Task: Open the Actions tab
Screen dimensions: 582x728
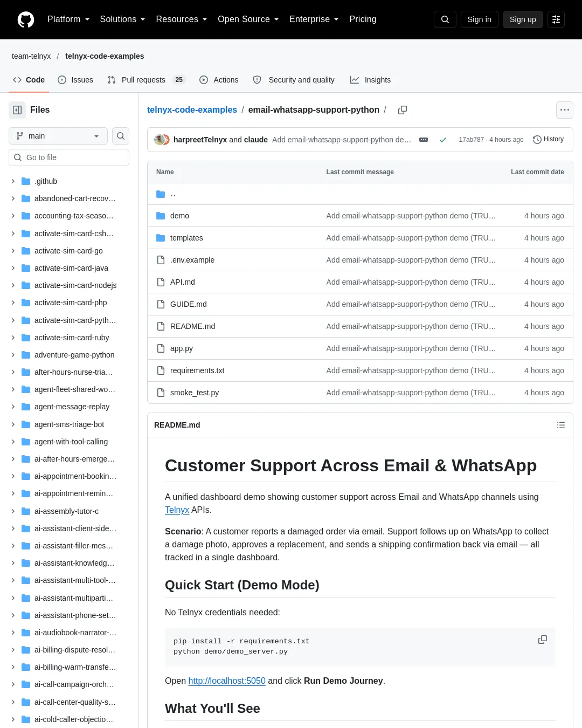Action: (219, 80)
